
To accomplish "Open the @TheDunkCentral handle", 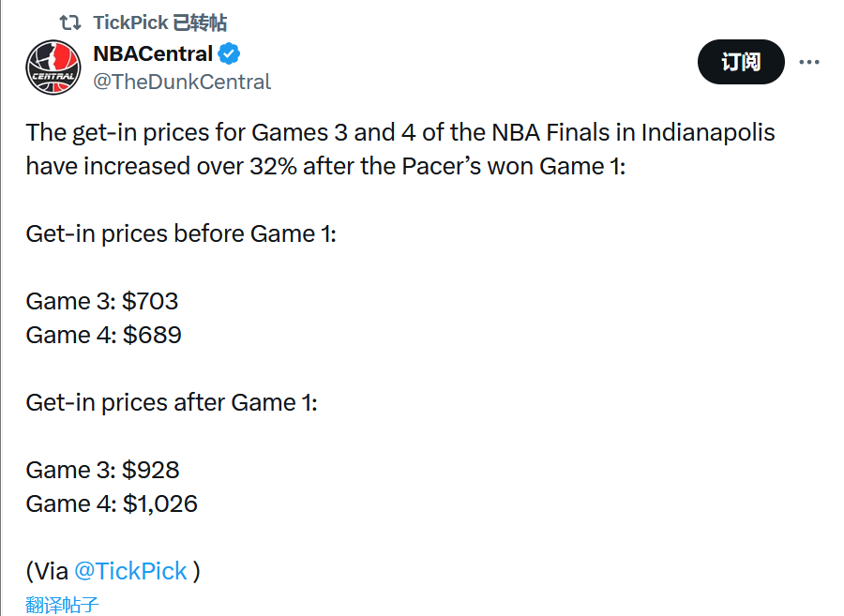I will click(182, 82).
